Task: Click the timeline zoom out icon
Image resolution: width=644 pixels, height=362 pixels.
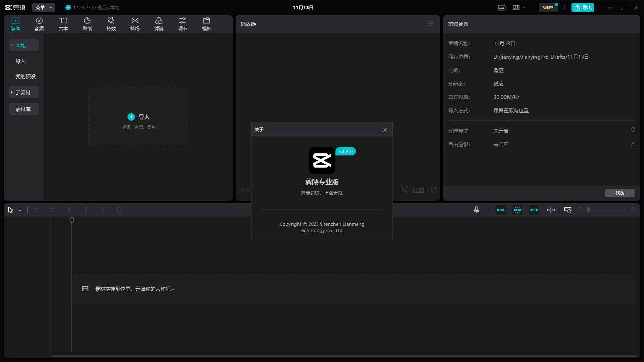Action: (x=580, y=210)
